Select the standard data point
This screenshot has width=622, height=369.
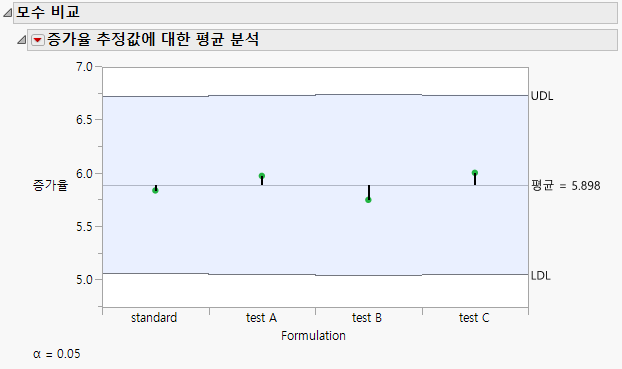[156, 190]
